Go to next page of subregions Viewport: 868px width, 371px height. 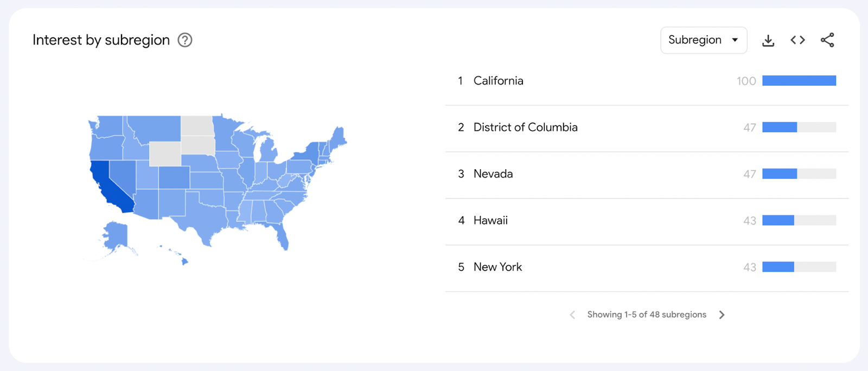tap(722, 315)
